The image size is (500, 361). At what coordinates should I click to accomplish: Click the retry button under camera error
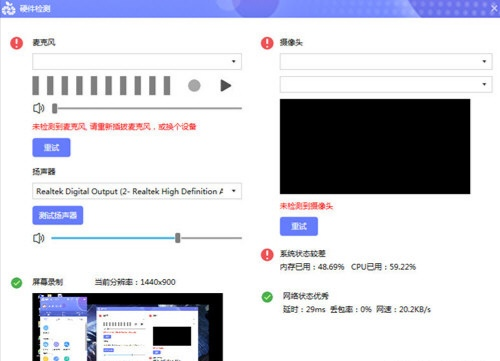299,226
